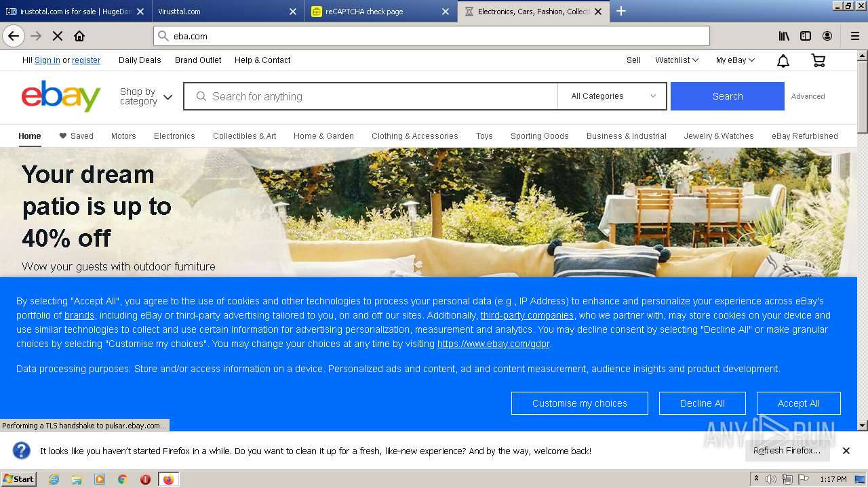Open the Toys category
Image resolution: width=868 pixels, height=488 pixels.
[484, 136]
